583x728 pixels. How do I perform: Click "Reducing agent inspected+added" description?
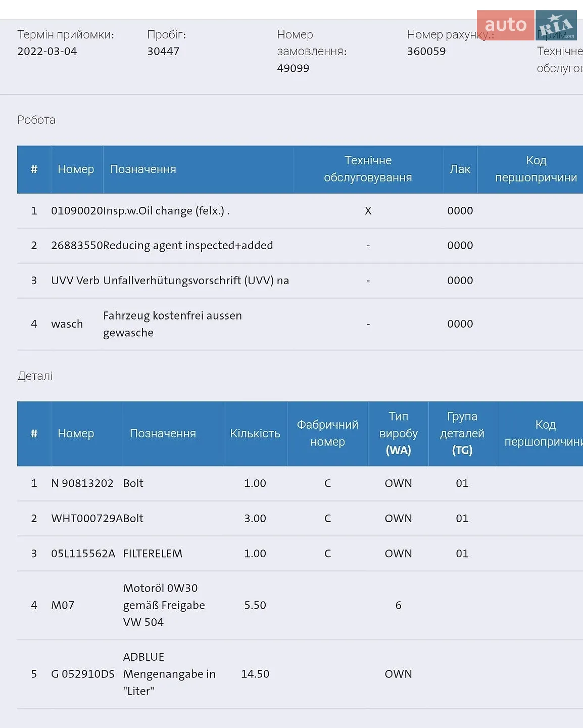[188, 246]
